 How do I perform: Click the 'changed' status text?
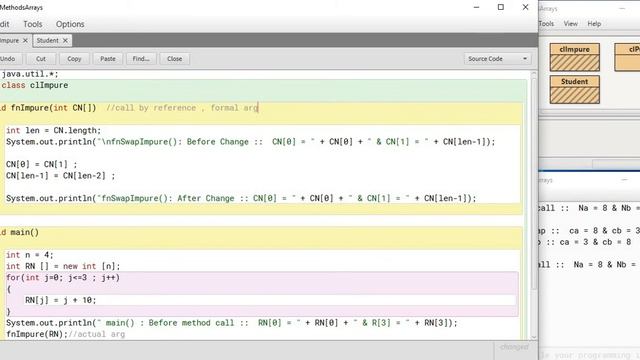(x=514, y=347)
